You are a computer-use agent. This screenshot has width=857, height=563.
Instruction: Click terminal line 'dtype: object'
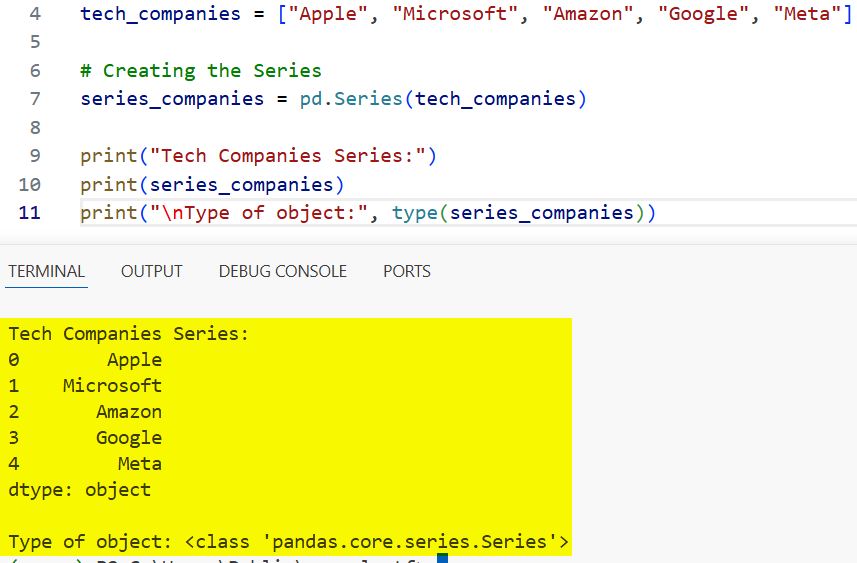click(80, 490)
